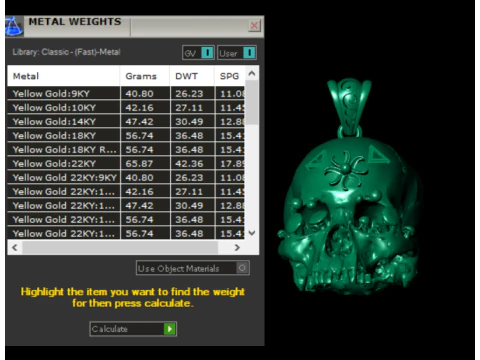Click the 65.87 grams value
Screen dimensions: 480x360
[x=139, y=164]
